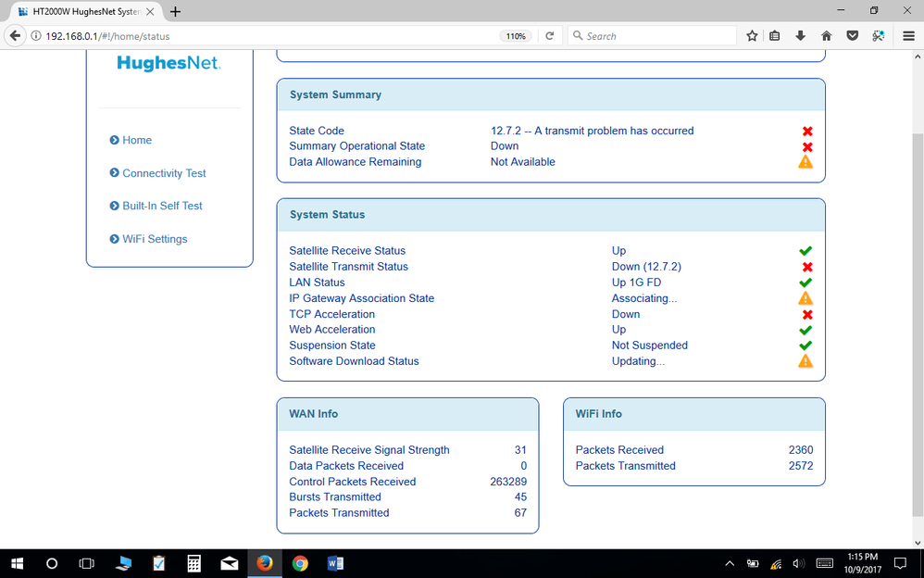Click the Satellite Receive Status green checkmark

[x=805, y=251]
